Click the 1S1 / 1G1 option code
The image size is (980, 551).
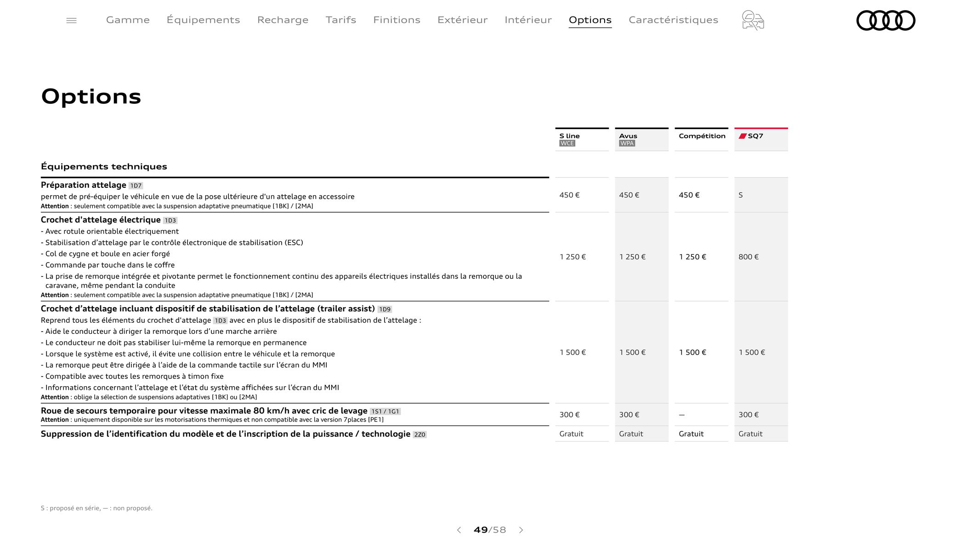[x=385, y=411]
